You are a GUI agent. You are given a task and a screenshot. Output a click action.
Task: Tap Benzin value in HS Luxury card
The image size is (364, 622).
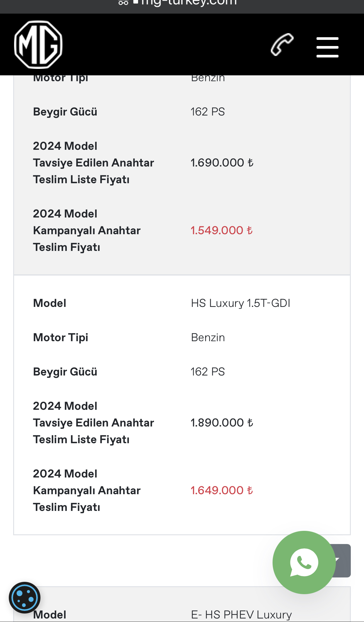pyautogui.click(x=208, y=337)
